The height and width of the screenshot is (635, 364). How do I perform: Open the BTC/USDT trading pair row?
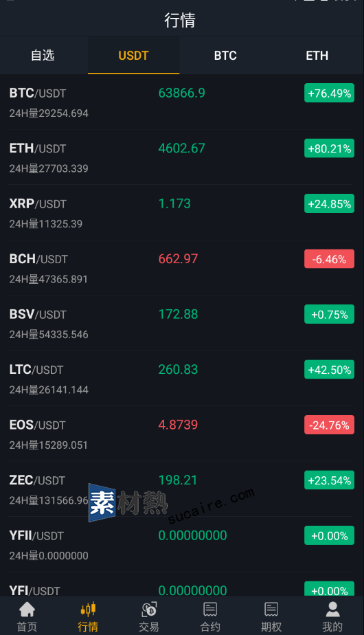click(x=182, y=102)
